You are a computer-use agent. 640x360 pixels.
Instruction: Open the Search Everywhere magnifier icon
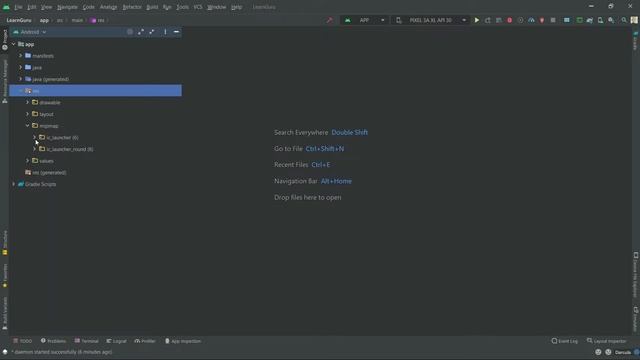[x=624, y=20]
